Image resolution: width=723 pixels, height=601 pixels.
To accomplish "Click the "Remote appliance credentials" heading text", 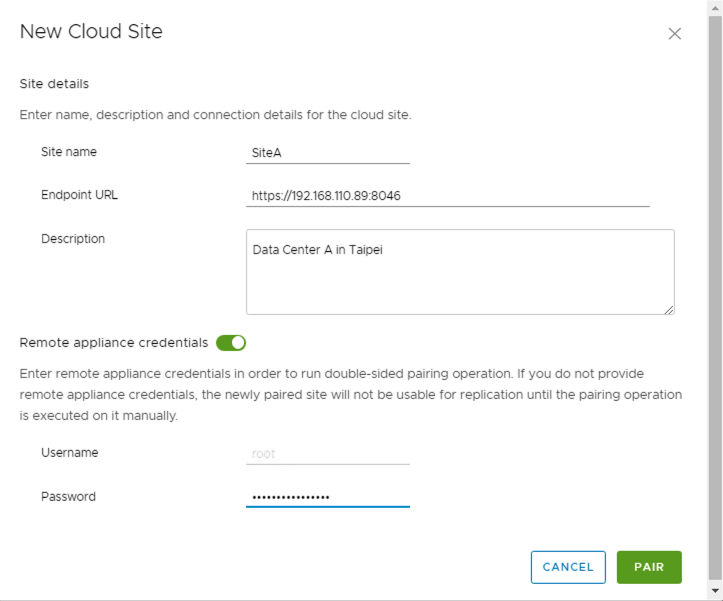I will click(113, 343).
